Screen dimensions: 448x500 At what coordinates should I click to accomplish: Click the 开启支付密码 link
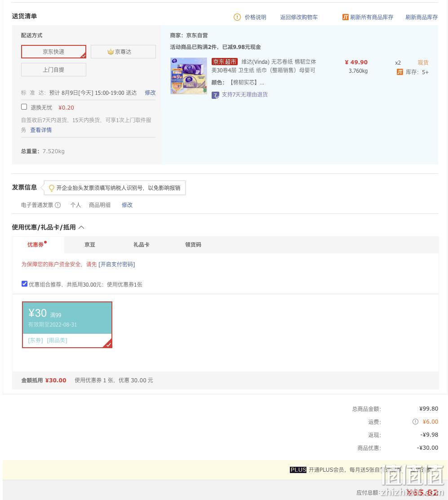click(117, 264)
